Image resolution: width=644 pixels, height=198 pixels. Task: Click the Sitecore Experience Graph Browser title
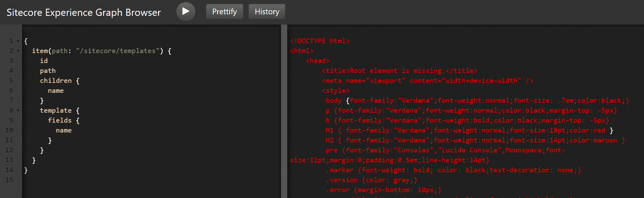pos(84,12)
